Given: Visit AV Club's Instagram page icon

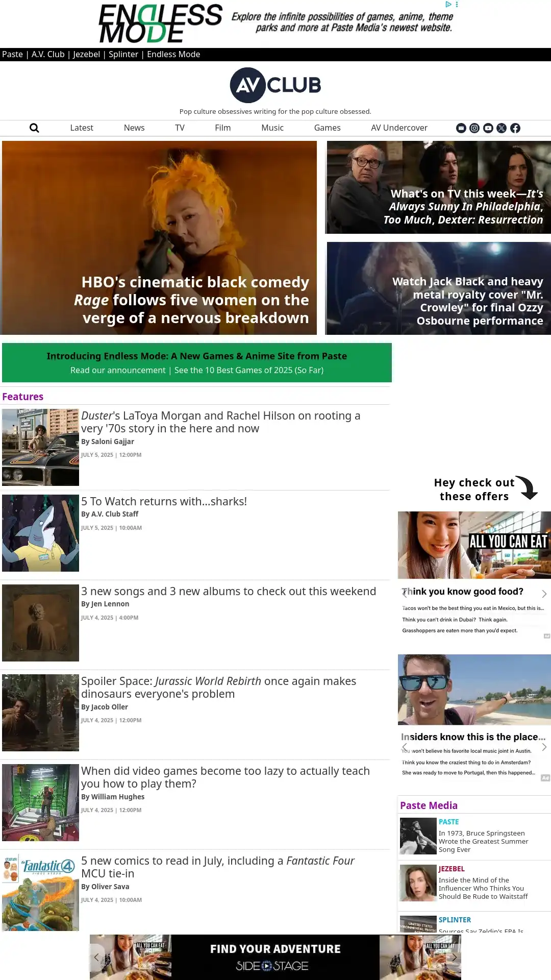Looking at the screenshot, I should click(474, 128).
